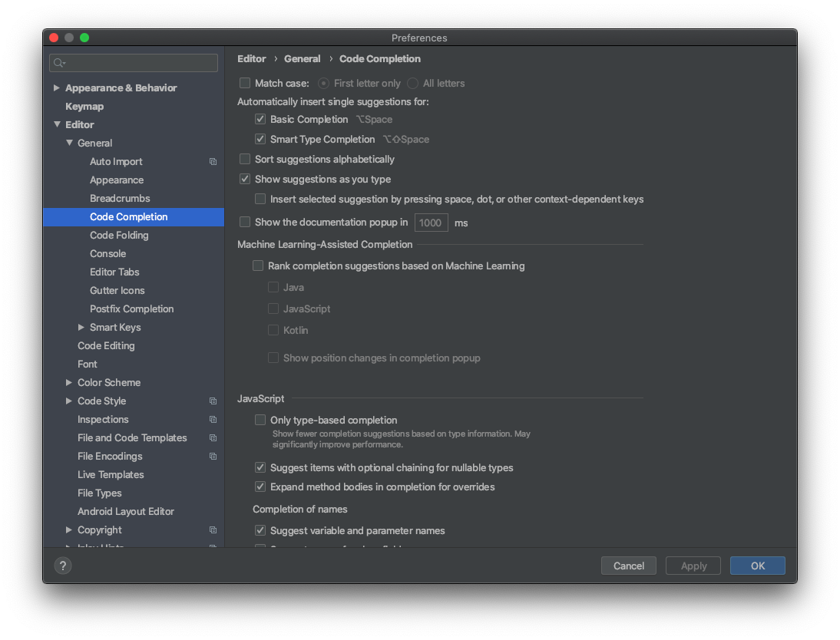Click General in the breadcrumb path
The height and width of the screenshot is (640, 840).
(x=303, y=59)
